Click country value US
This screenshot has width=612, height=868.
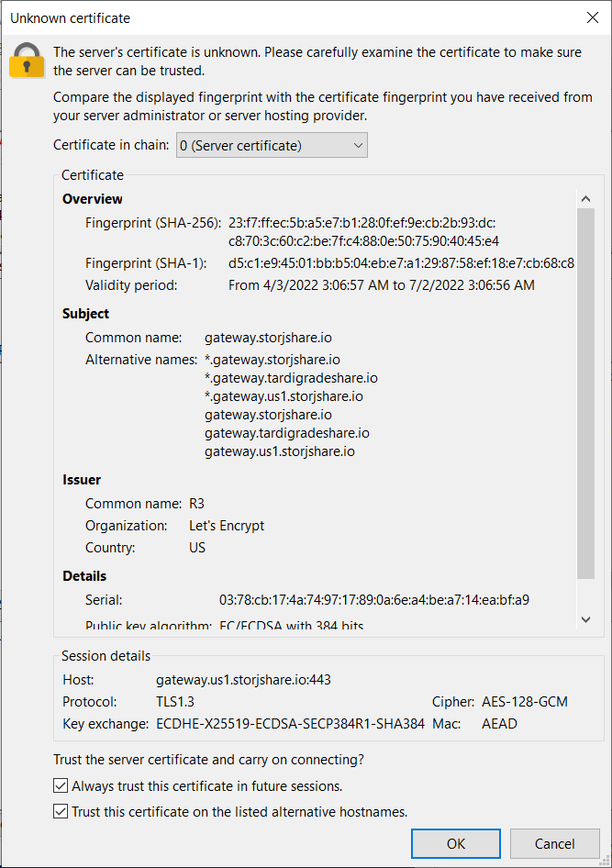coord(197,548)
